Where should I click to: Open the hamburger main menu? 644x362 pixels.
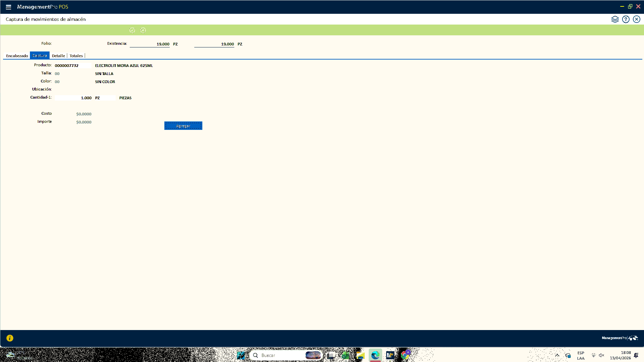tap(8, 7)
